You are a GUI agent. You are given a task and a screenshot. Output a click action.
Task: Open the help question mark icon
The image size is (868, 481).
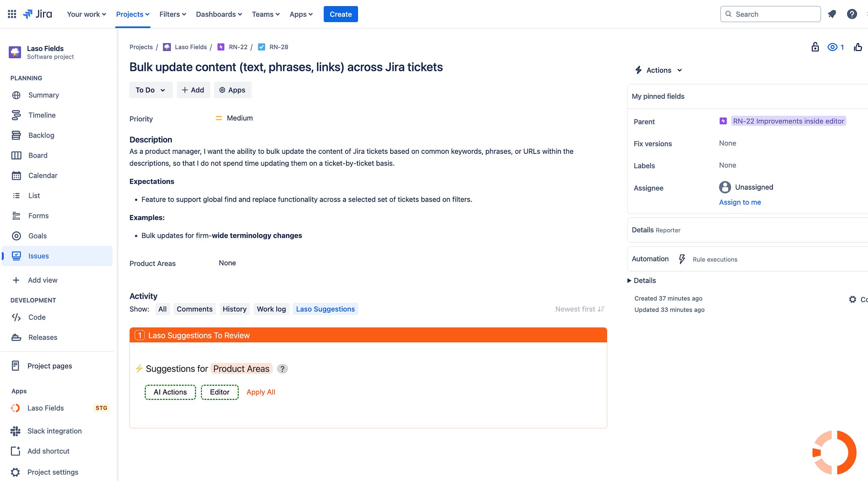852,14
